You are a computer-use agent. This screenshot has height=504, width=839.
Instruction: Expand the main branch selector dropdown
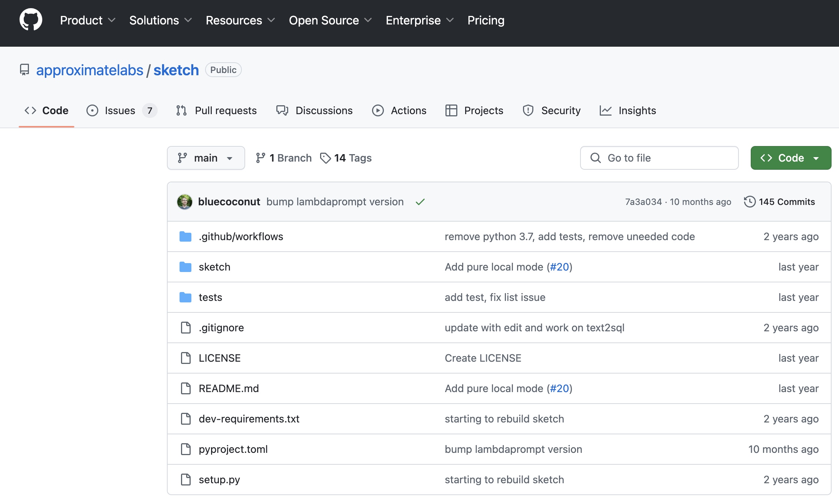(x=206, y=158)
